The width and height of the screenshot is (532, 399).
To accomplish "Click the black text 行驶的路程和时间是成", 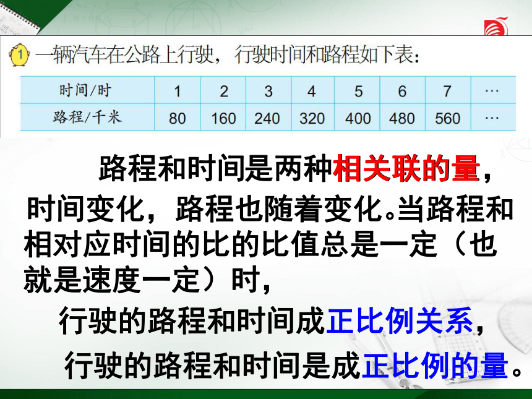I will coord(213,365).
